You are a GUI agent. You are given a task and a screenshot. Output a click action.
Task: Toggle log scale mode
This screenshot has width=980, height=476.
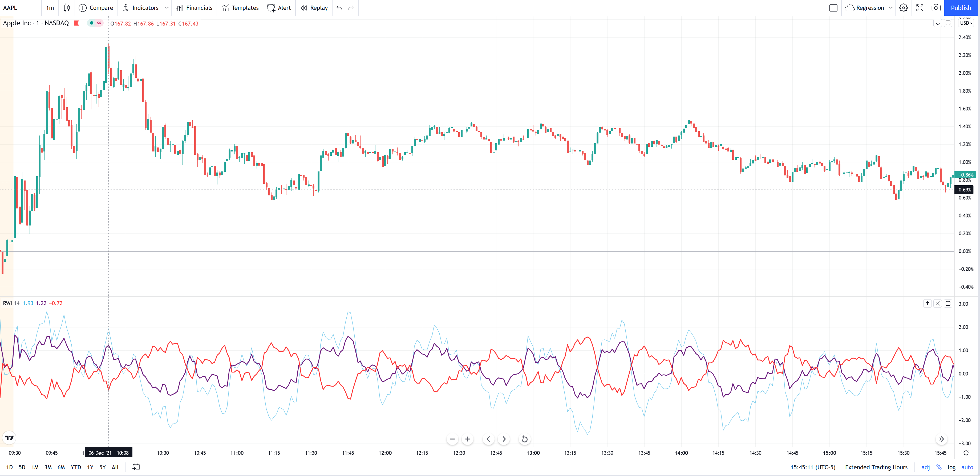pos(951,467)
